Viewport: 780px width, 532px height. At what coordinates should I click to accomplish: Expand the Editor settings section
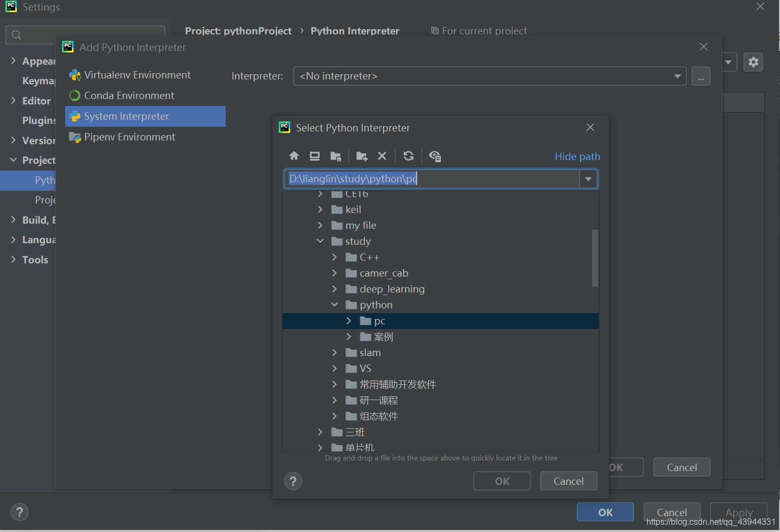13,100
